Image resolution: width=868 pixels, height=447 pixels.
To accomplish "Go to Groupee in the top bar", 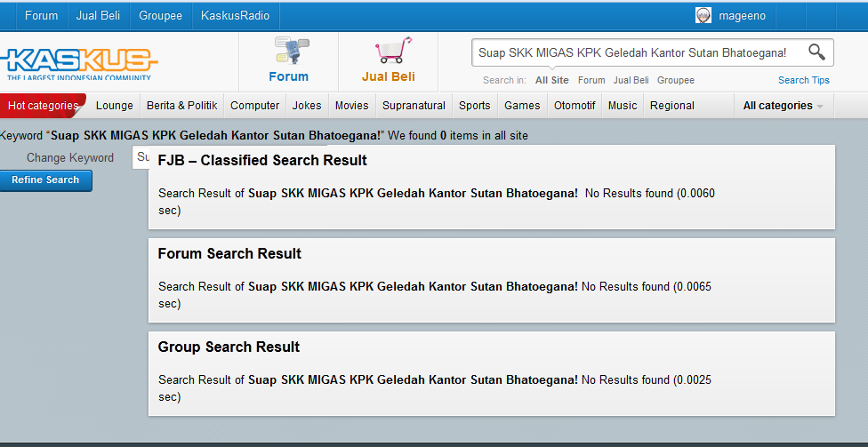I will tap(161, 15).
